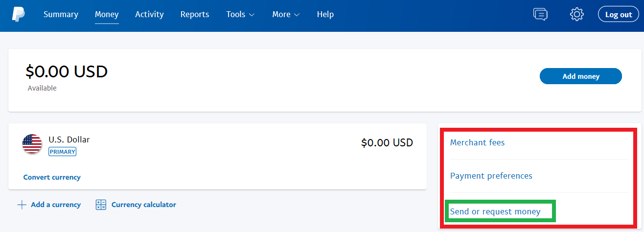Open the Reports menu item
Viewport: 644px width, 232px height.
[x=195, y=14]
